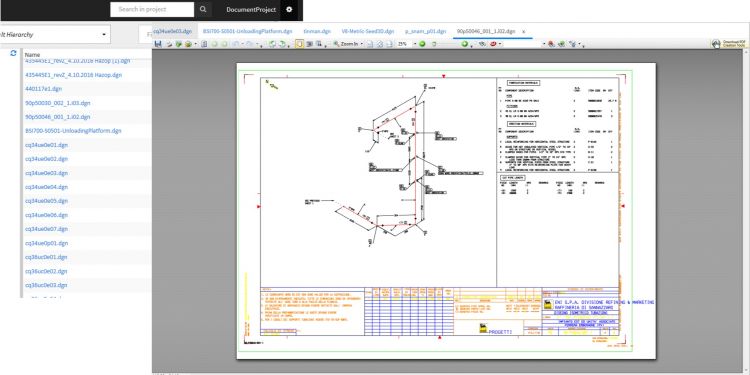Switch to BSI700-S0501-UnloadingPlatform.dgn tab

(x=247, y=31)
